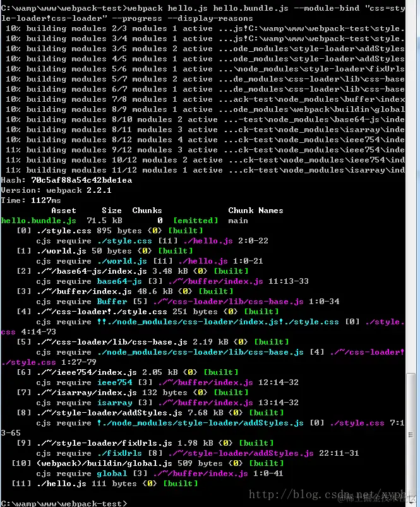Click the final 'C:\wamp\www\webpack-test>' prompt
The width and height of the screenshot is (420, 507).
tap(64, 503)
